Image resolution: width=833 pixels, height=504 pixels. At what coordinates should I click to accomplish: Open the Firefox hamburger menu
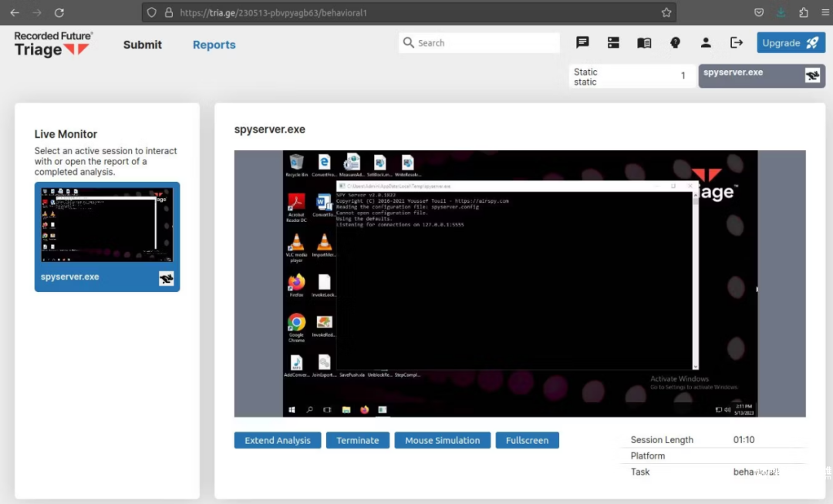825,12
